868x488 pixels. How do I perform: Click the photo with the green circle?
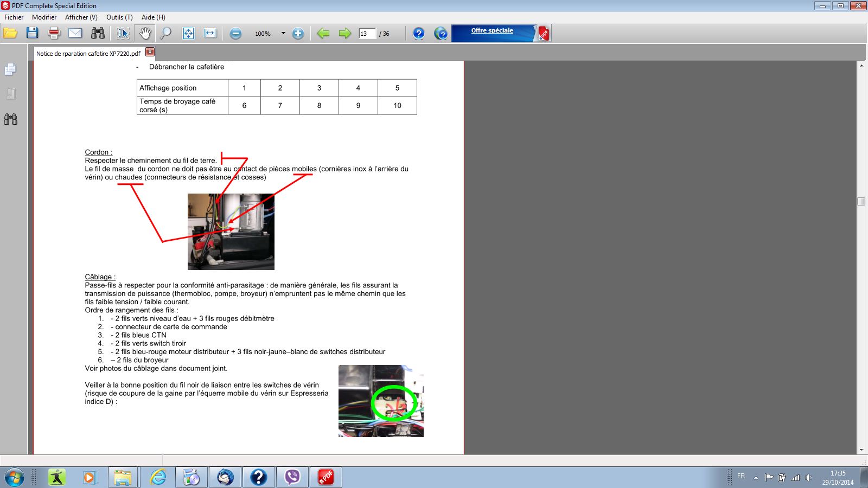click(381, 401)
